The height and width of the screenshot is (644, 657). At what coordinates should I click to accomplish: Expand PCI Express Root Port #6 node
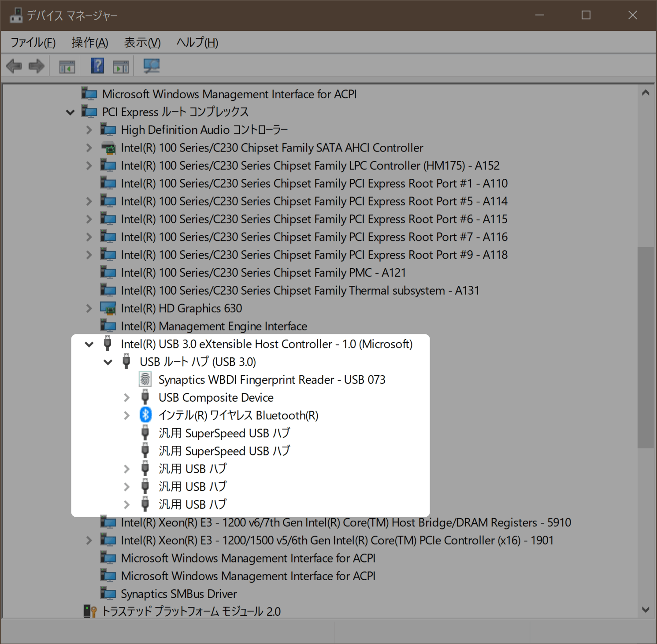tap(89, 219)
